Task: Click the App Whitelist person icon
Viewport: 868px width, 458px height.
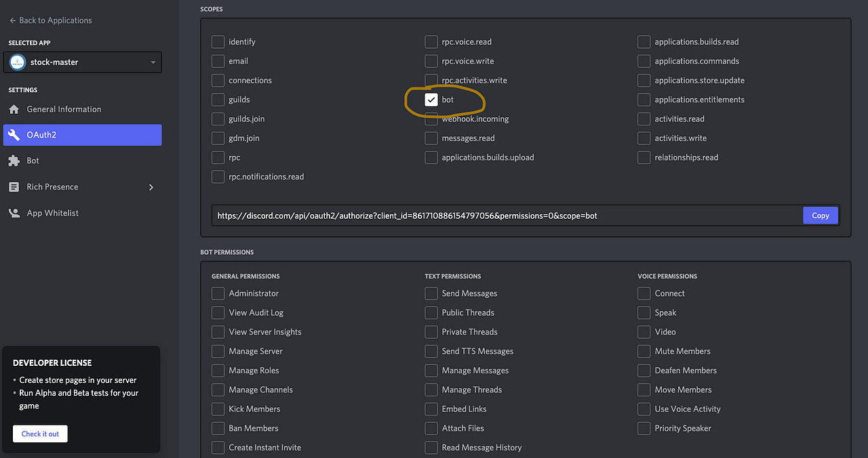Action: 14,213
